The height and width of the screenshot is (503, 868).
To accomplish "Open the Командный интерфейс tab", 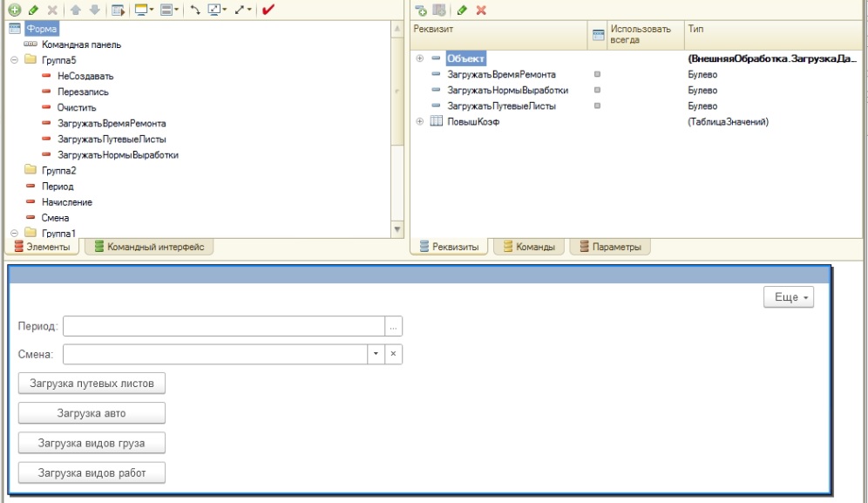I will click(149, 247).
